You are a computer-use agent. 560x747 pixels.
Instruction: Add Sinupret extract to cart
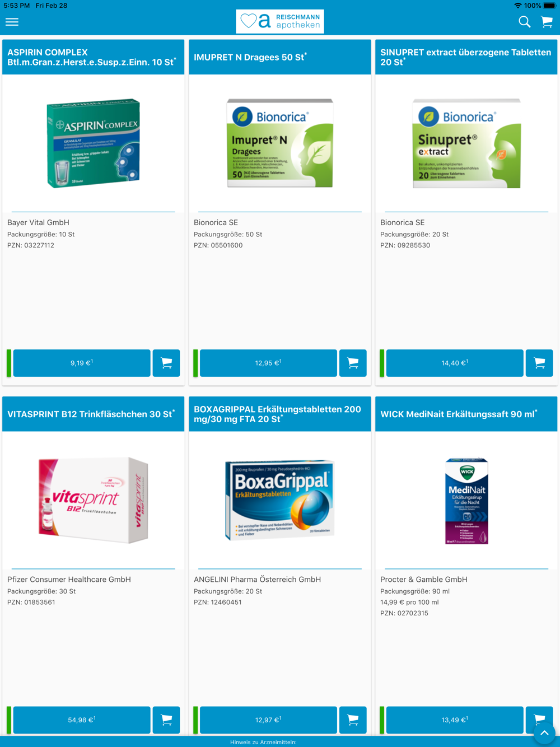539,363
